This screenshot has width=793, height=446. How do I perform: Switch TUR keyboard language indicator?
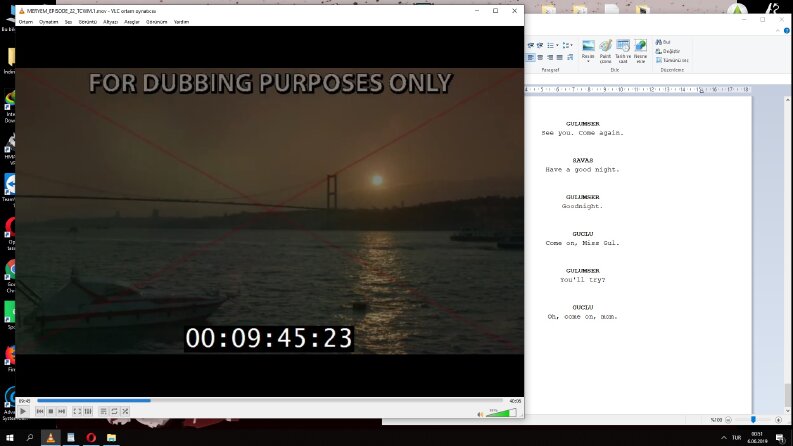(x=736, y=438)
